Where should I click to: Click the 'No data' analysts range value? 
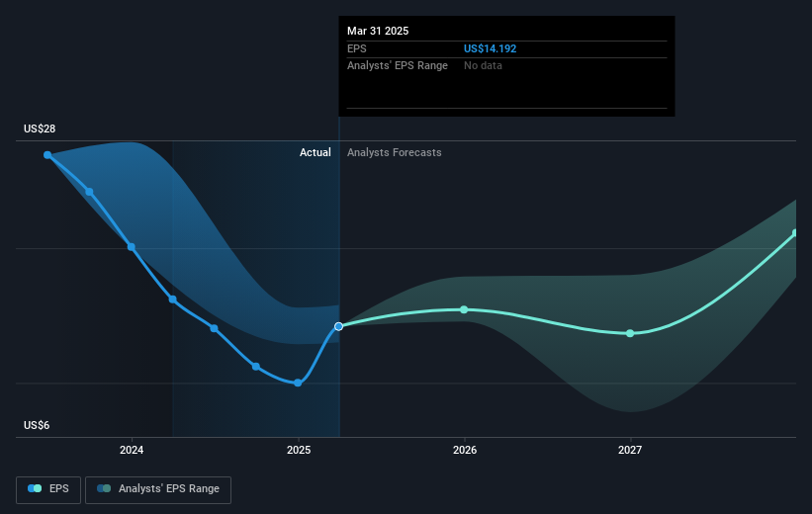(x=483, y=66)
